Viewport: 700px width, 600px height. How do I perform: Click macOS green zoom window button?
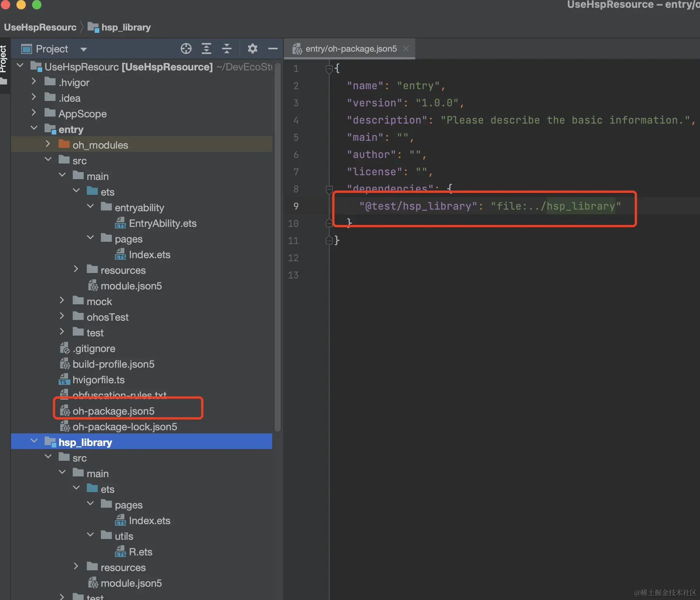pos(37,4)
